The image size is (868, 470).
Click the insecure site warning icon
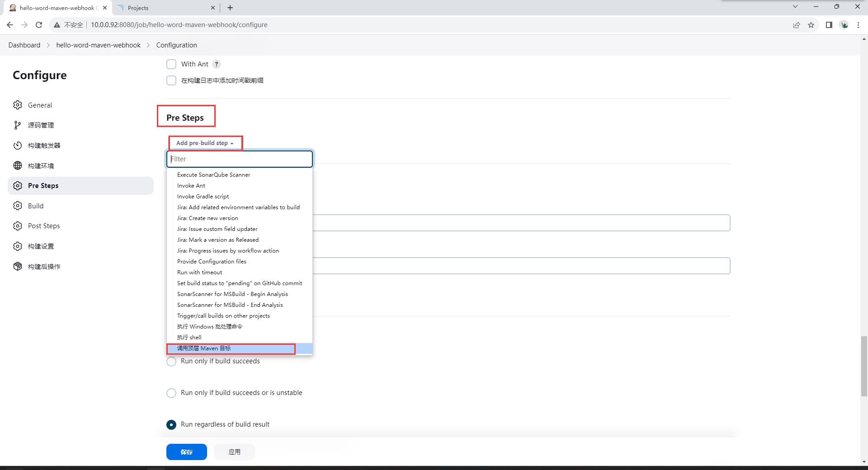pos(57,25)
